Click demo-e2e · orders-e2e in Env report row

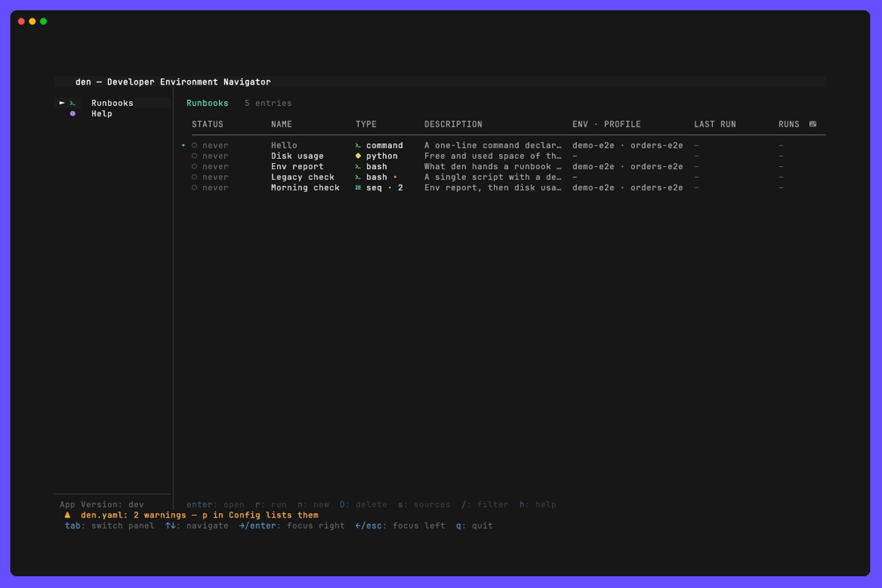pos(628,167)
